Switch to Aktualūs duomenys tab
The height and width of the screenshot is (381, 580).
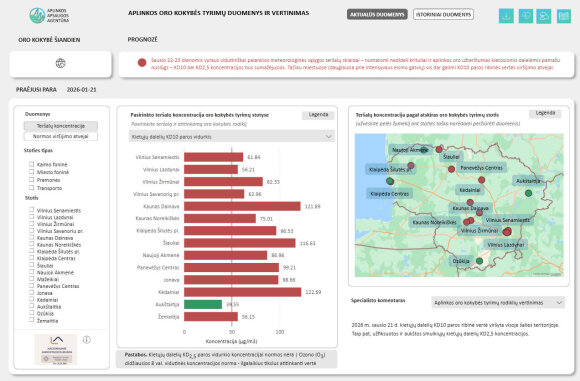point(377,14)
